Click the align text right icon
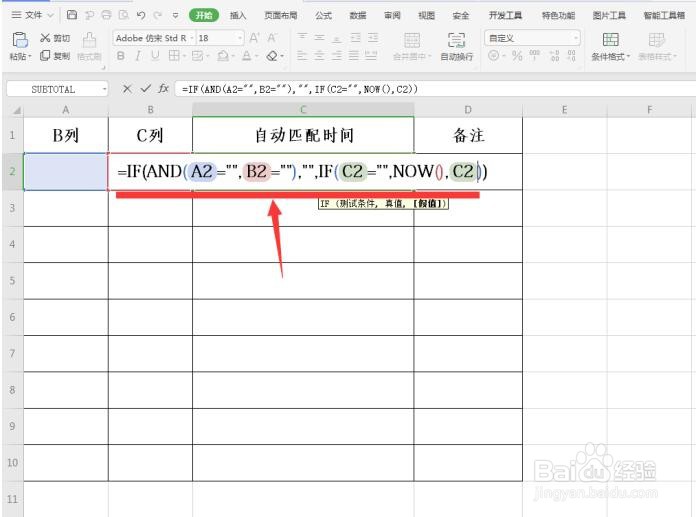Screen dimensions: 696x517 click(x=336, y=56)
